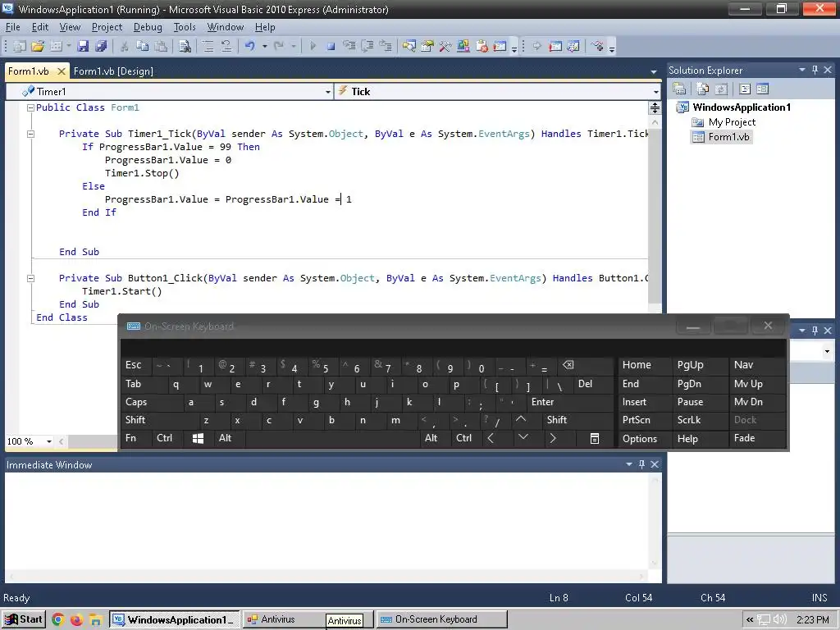Toggle Caps key on On-Screen Keyboard
Image resolution: width=840 pixels, height=630 pixels.
point(137,402)
